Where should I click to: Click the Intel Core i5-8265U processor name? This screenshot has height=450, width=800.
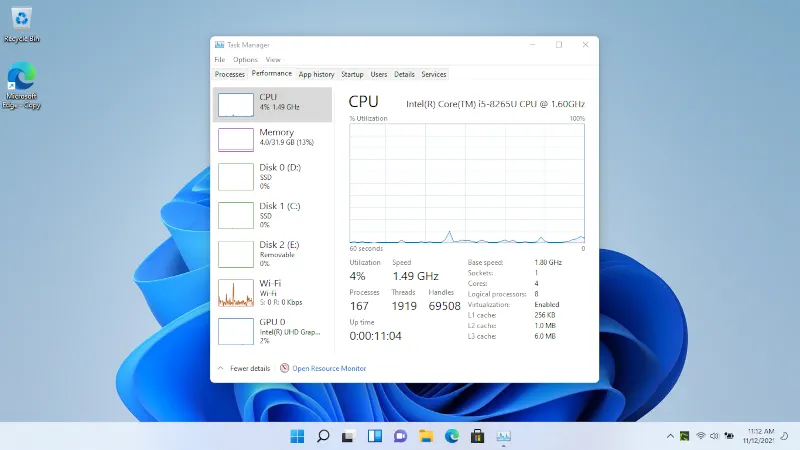pyautogui.click(x=495, y=104)
